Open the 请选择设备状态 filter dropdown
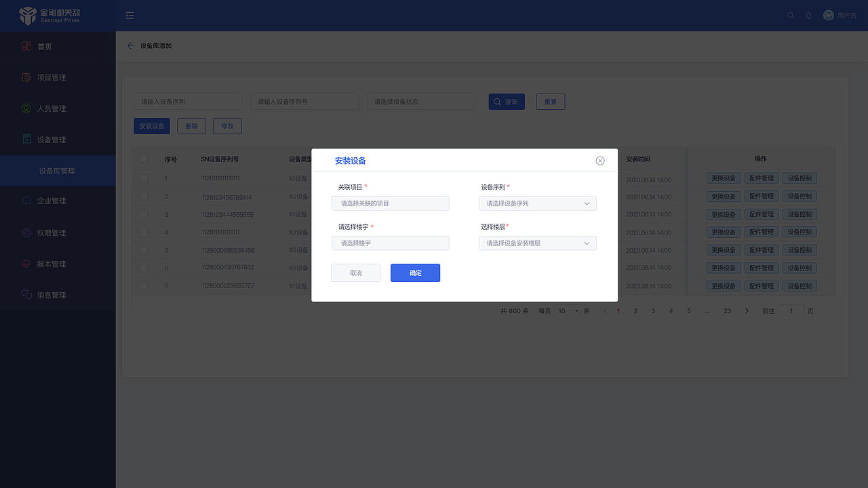Image resolution: width=868 pixels, height=488 pixels. point(421,102)
